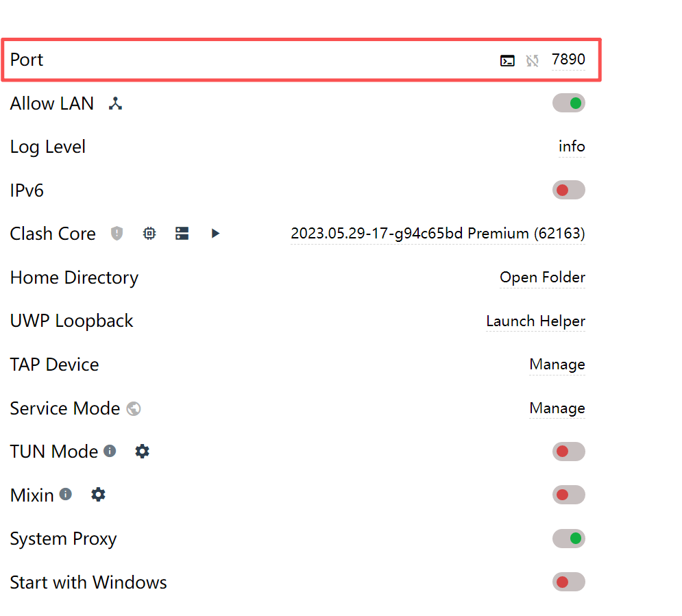Open terminal icon next to Port

[507, 61]
